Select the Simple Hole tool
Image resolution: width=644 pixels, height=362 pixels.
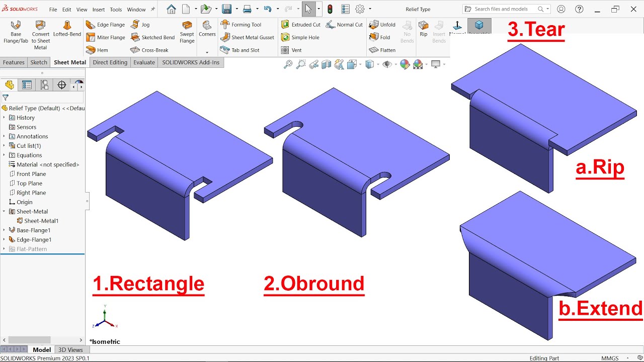coord(300,37)
